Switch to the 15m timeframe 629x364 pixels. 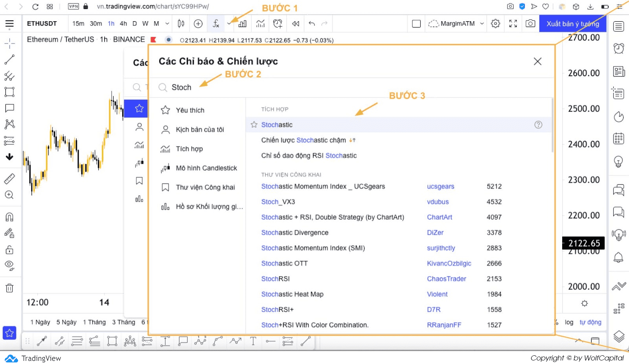click(x=78, y=24)
